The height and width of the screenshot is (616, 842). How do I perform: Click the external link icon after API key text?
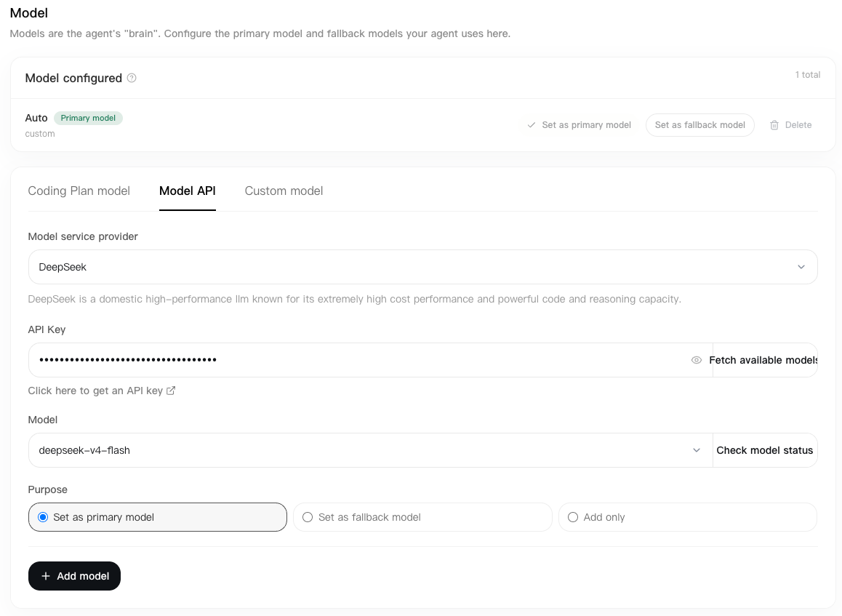(171, 391)
